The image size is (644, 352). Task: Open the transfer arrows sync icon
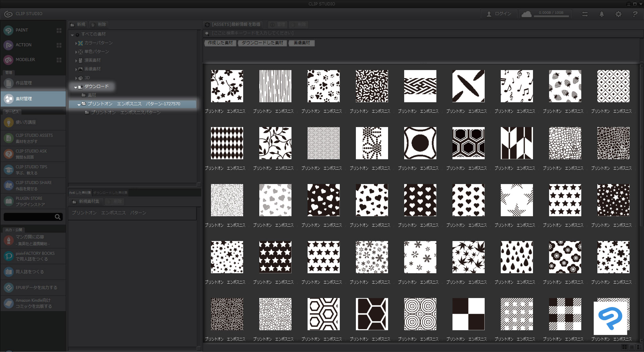click(585, 14)
